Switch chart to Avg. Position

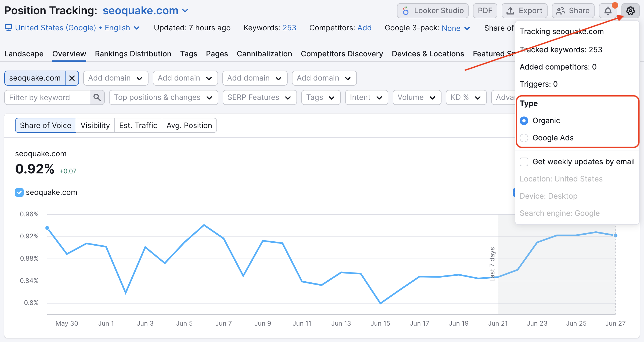coord(189,125)
